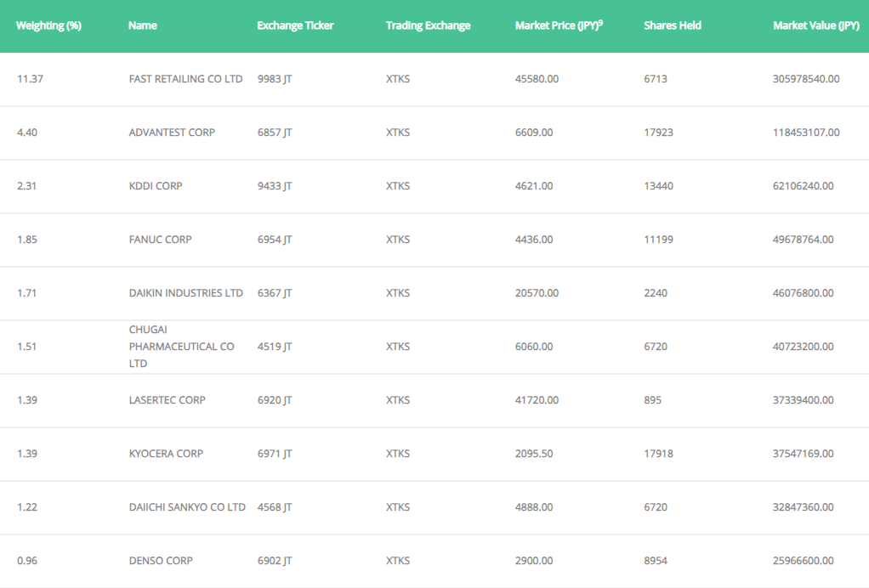Click market price 20570.00
The width and height of the screenshot is (869, 588).
pos(537,293)
